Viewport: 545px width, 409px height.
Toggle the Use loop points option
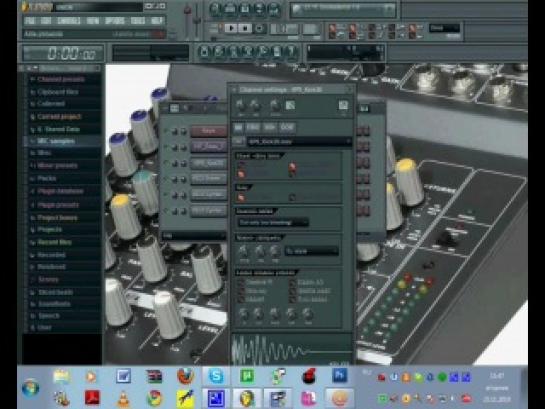click(241, 197)
